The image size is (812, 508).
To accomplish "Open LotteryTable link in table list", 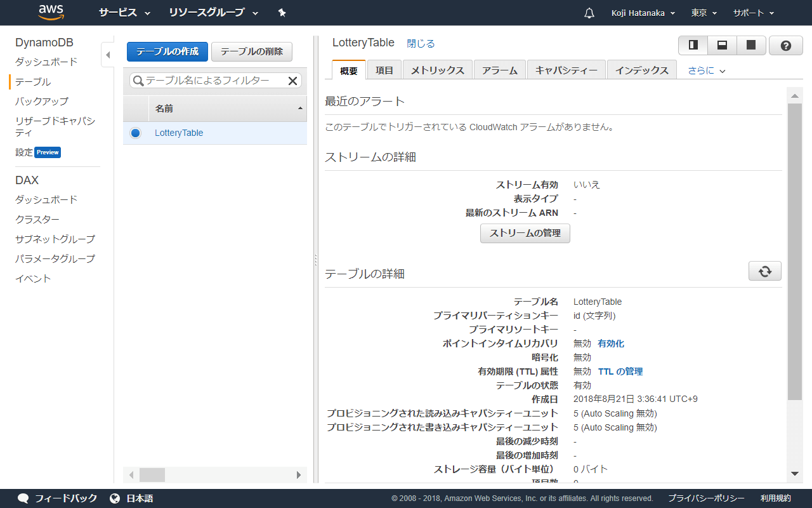I will 179,133.
